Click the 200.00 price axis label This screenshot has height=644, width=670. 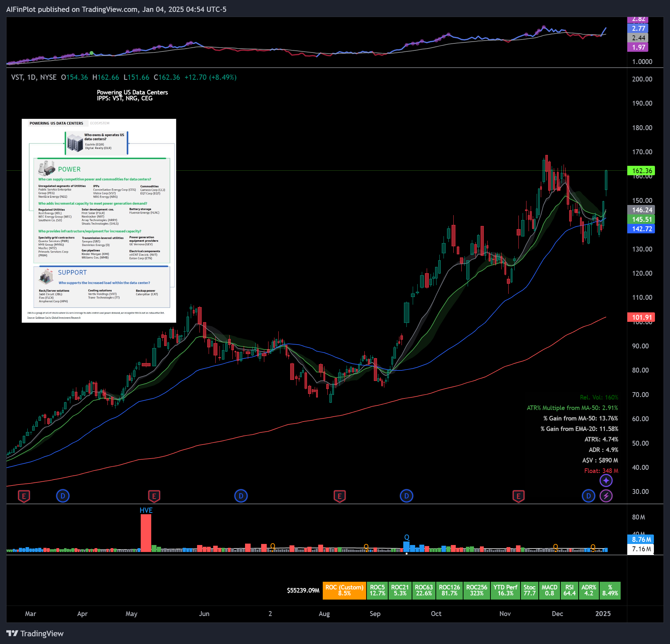[x=642, y=79]
